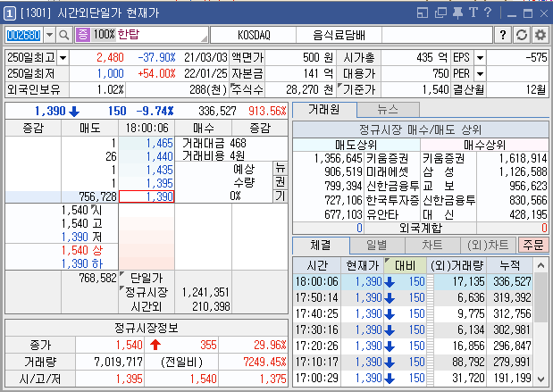Switch to the 거래원 tab
The height and width of the screenshot is (392, 553).
[324, 110]
